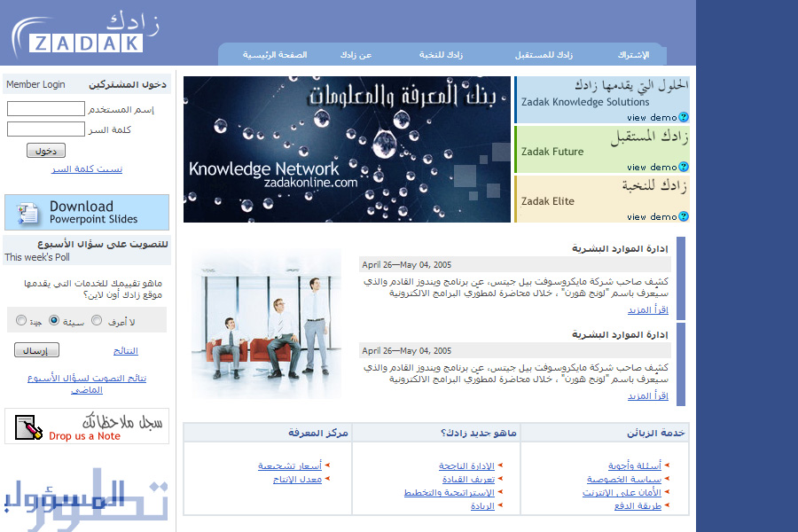Open the النتائج poll results link
798x532 pixels.
click(x=126, y=351)
